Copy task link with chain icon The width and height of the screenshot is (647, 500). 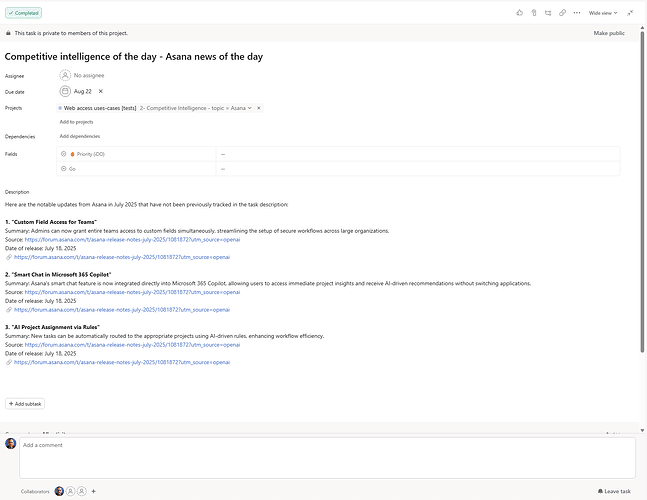[x=562, y=13]
